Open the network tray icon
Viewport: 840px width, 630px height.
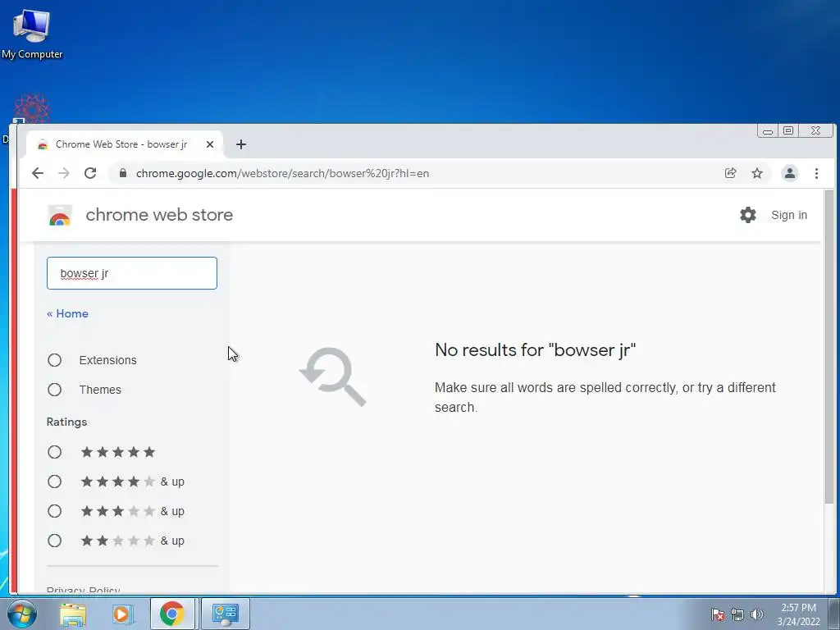point(737,614)
